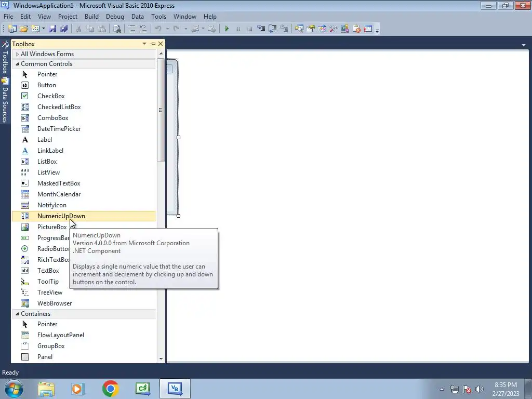Click the Toolbox scrollbar up arrow
The height and width of the screenshot is (399, 532).
pyautogui.click(x=161, y=54)
